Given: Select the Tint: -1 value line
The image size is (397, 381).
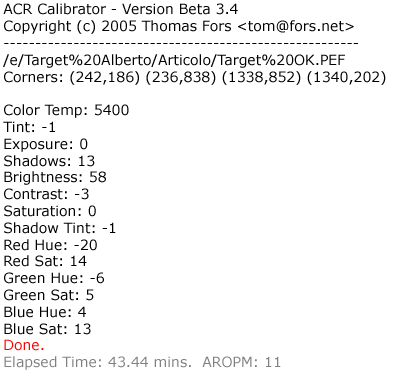Looking at the screenshot, I should [x=30, y=127].
